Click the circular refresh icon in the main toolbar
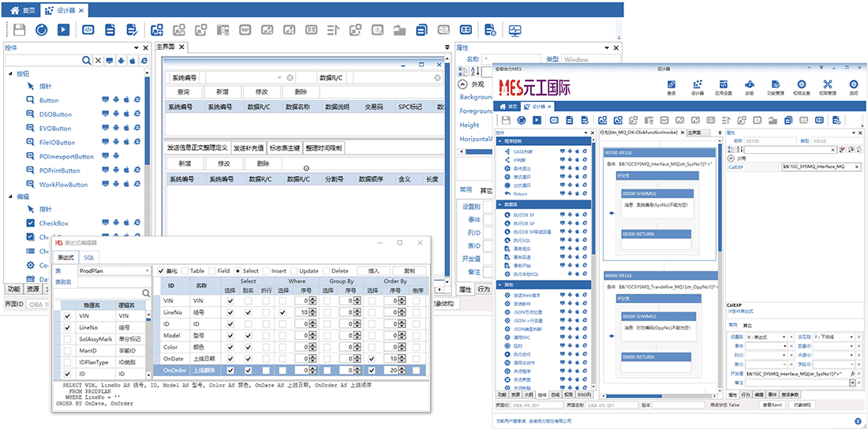Image resolution: width=868 pixels, height=429 pixels. click(x=41, y=30)
